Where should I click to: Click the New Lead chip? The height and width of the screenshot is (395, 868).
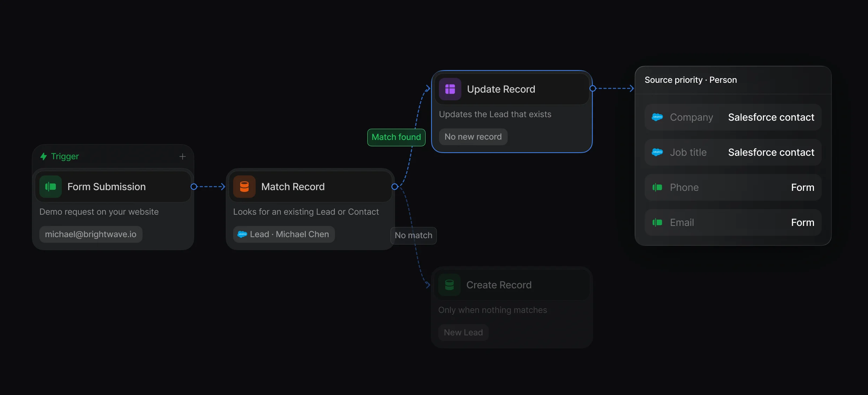click(463, 333)
